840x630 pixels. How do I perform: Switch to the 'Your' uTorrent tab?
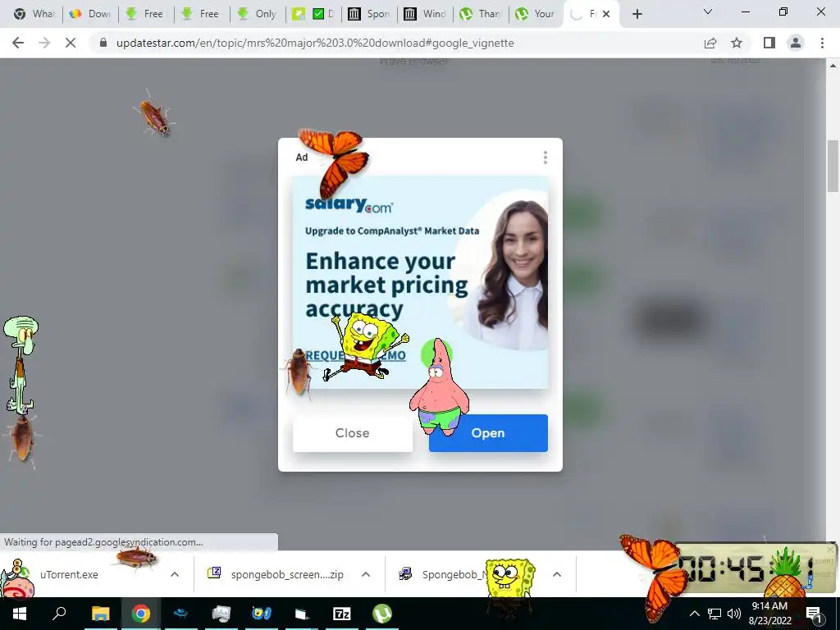pyautogui.click(x=536, y=14)
